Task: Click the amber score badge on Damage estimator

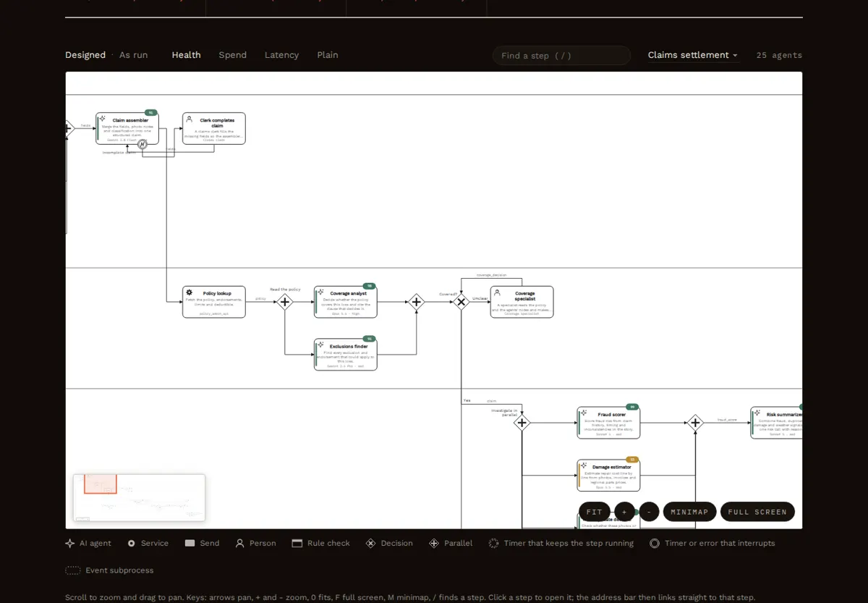Action: [632, 460]
